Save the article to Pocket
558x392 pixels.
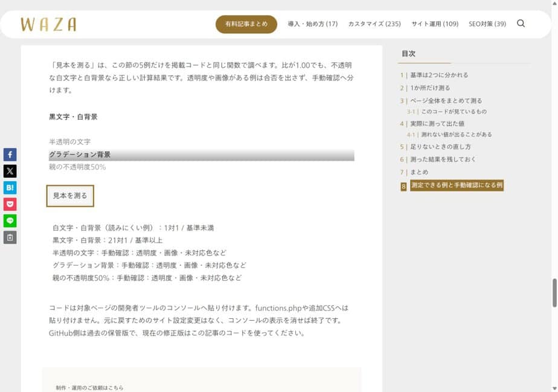pyautogui.click(x=10, y=204)
